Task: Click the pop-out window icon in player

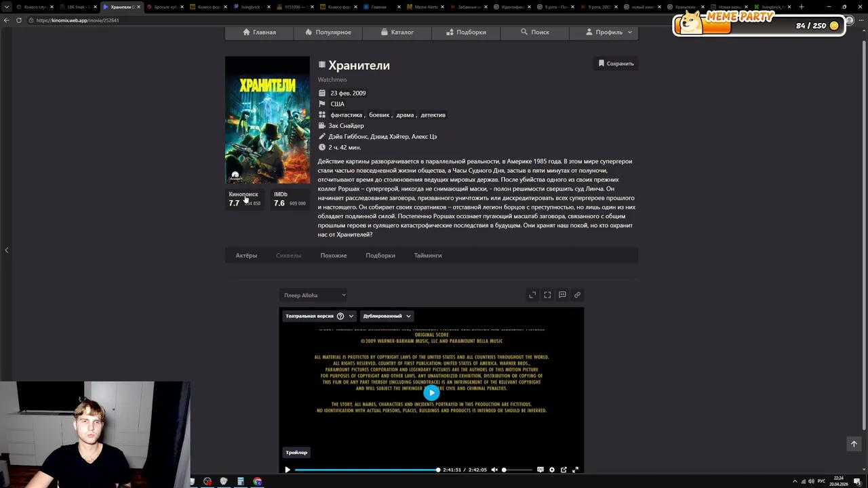Action: [x=564, y=470]
